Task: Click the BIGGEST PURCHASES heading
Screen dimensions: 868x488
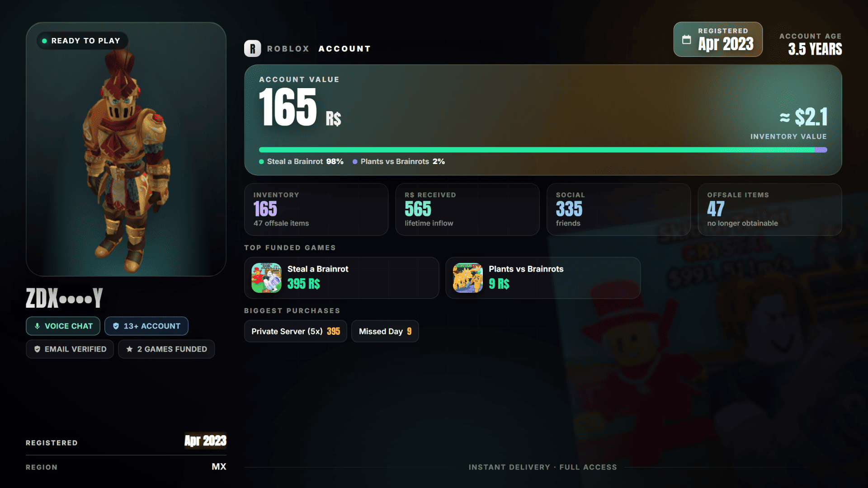Action: click(292, 310)
